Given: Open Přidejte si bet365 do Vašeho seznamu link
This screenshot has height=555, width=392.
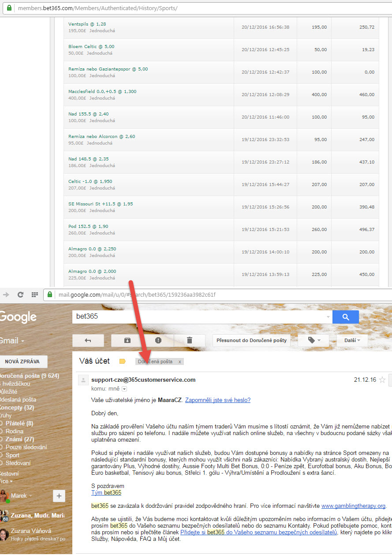Looking at the screenshot, I should [259, 533].
